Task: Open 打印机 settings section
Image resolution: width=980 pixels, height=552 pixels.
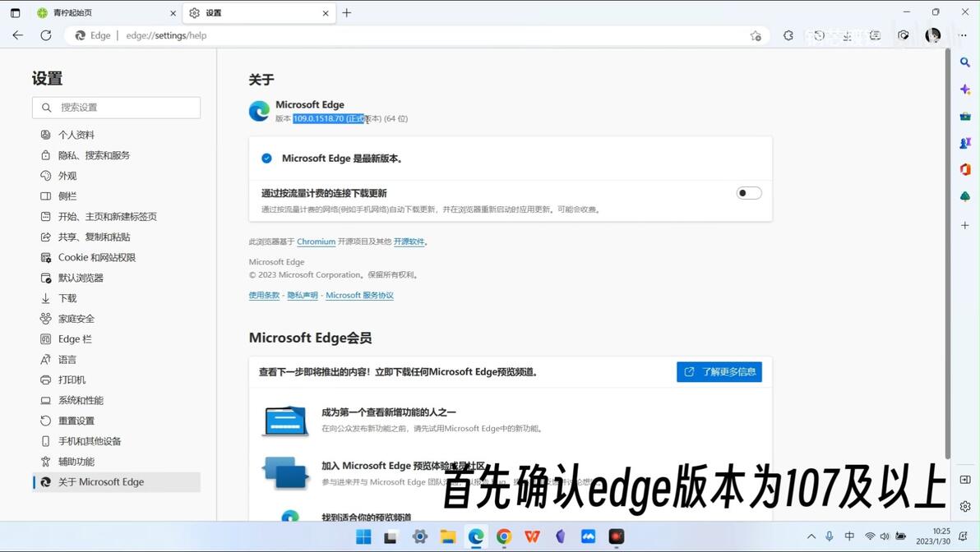Action: (x=116, y=379)
